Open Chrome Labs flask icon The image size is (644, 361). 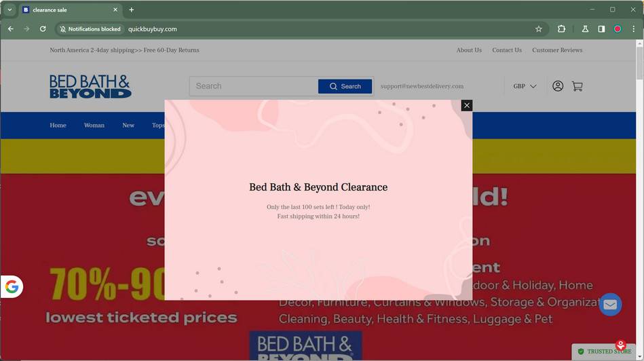(x=585, y=28)
